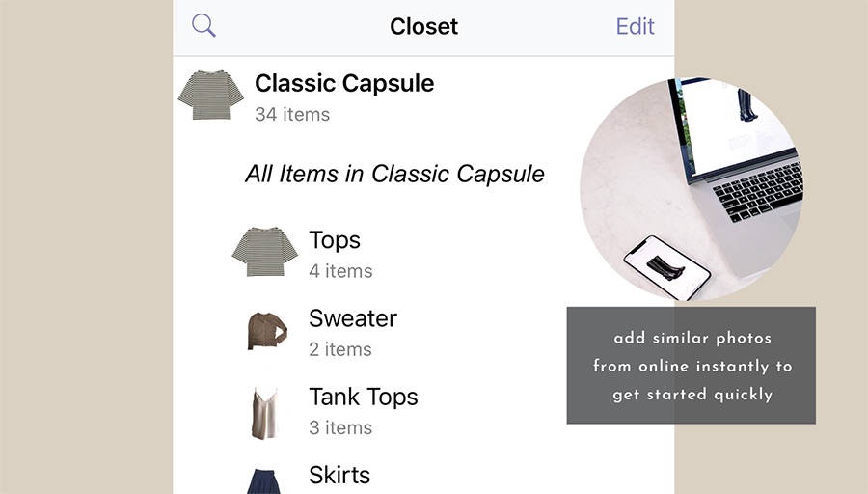
Task: Click the Tank Tops camisole icon
Action: (x=264, y=414)
